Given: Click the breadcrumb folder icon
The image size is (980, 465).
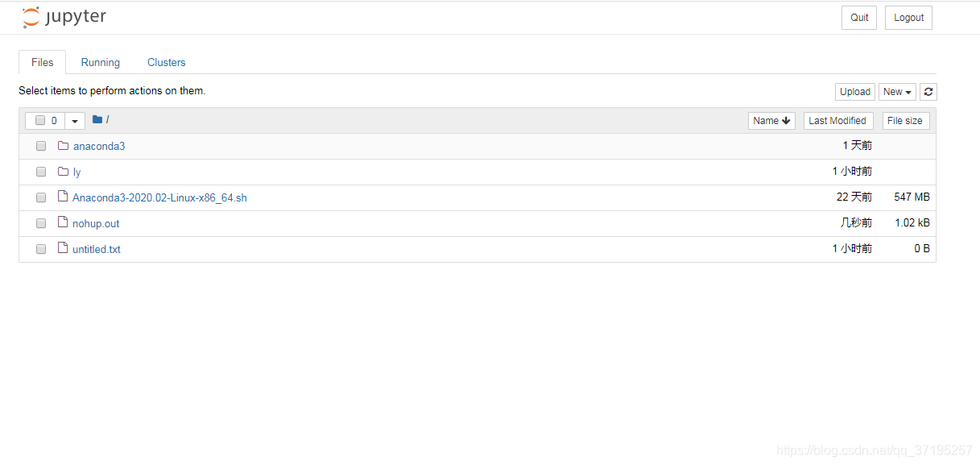Looking at the screenshot, I should (x=94, y=119).
